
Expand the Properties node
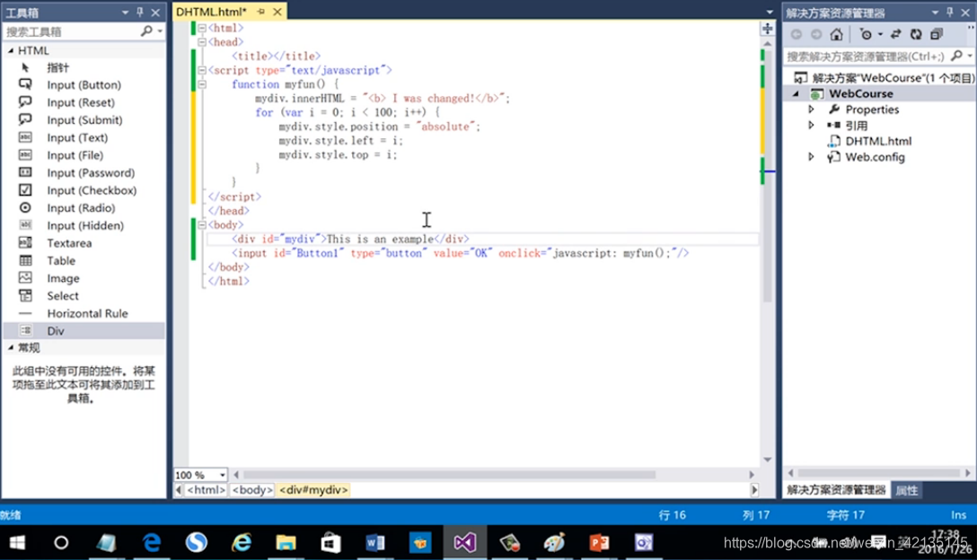pyautogui.click(x=811, y=109)
